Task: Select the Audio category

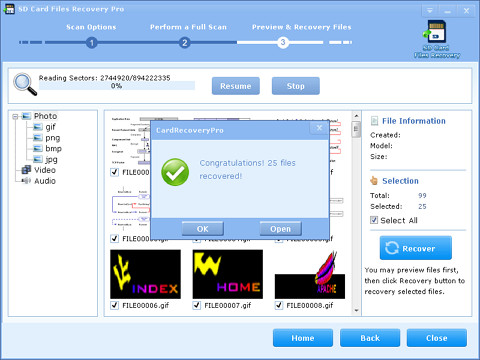Action: tap(45, 181)
